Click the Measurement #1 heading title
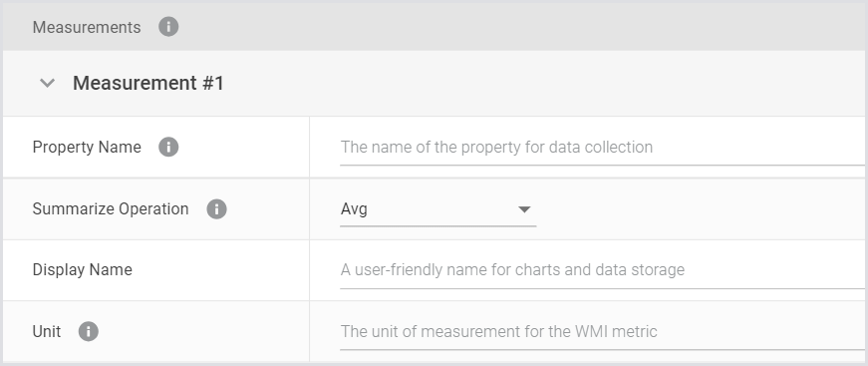 (x=148, y=83)
